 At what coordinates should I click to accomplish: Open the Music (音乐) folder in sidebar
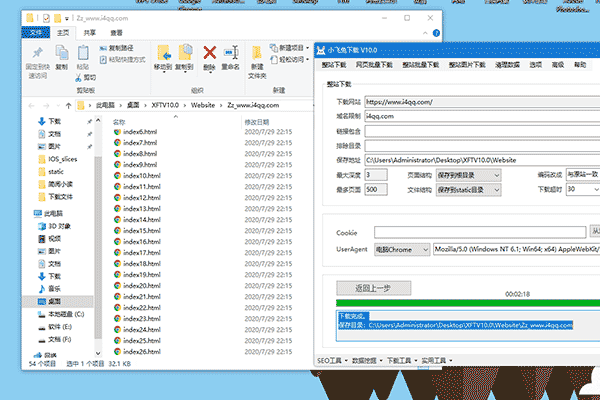49,289
